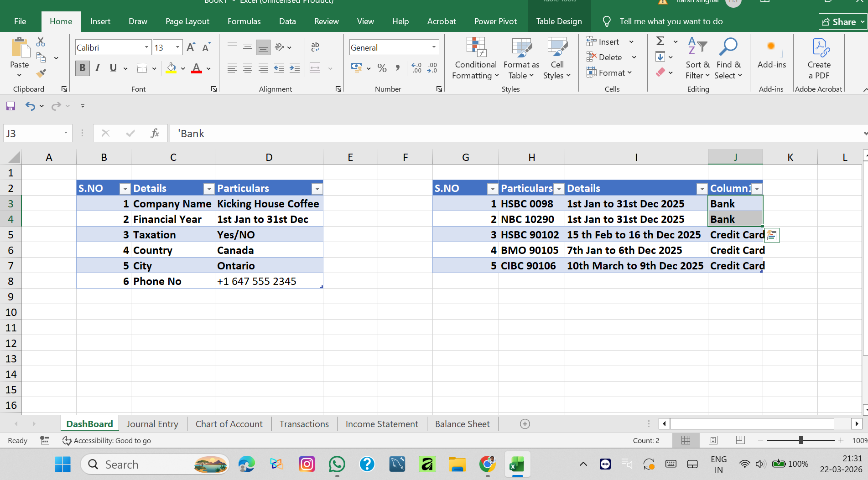The image size is (868, 480).
Task: Click the Insert Function fx icon
Action: [x=155, y=133]
